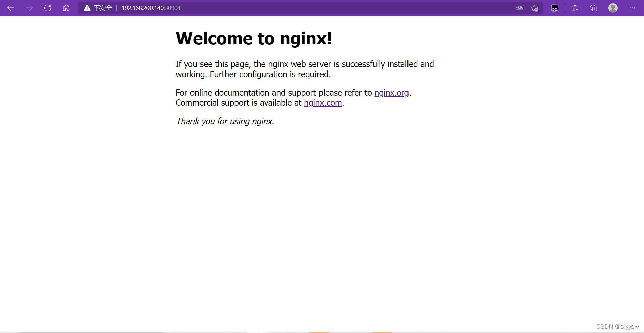Open the user profile avatar
Screen dimensions: 644x333
pos(613,8)
